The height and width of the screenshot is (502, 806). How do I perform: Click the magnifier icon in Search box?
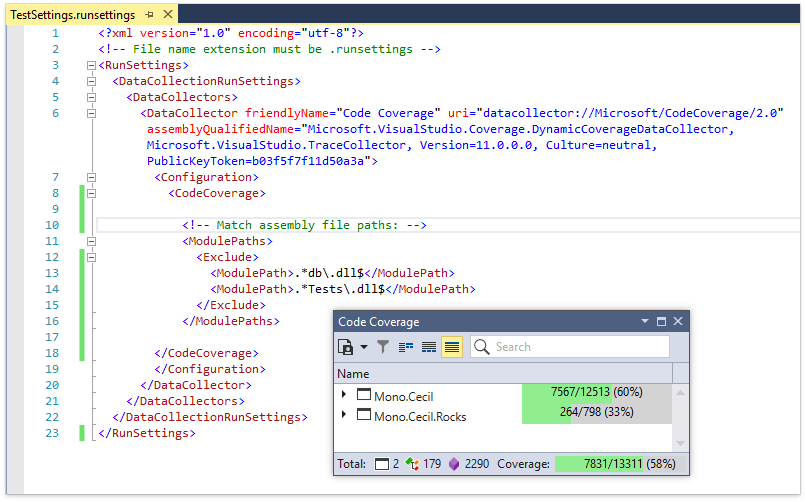pos(481,347)
